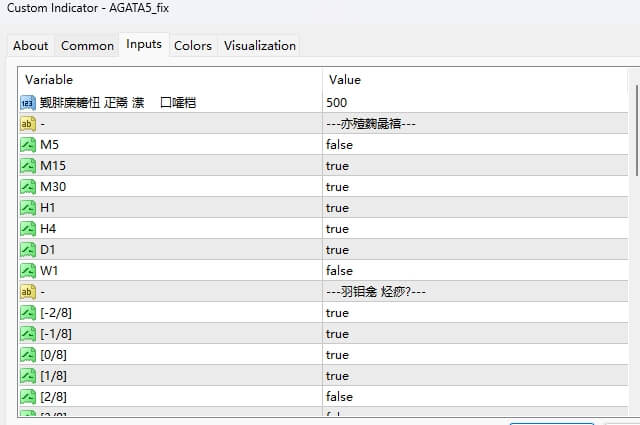Click the Variable column header
The width and height of the screenshot is (640, 425).
tap(170, 80)
